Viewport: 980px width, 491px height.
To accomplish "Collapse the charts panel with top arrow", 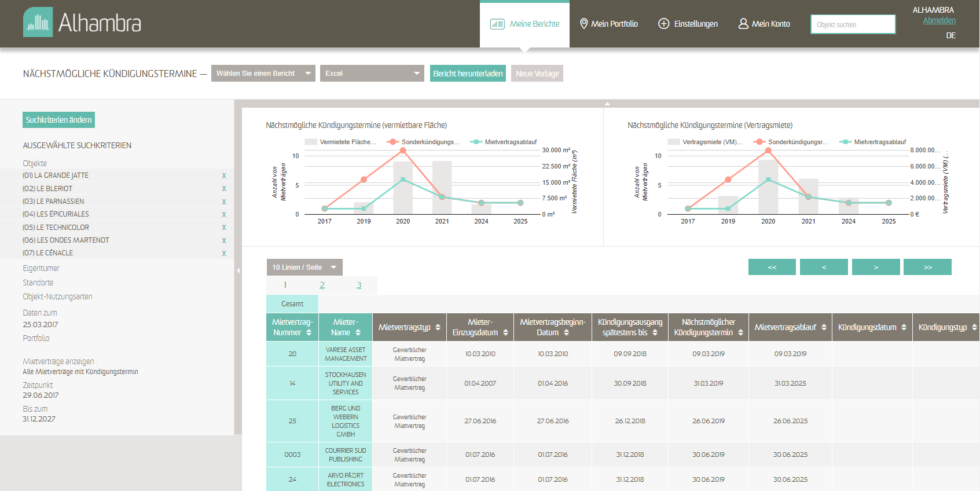I will click(x=607, y=104).
